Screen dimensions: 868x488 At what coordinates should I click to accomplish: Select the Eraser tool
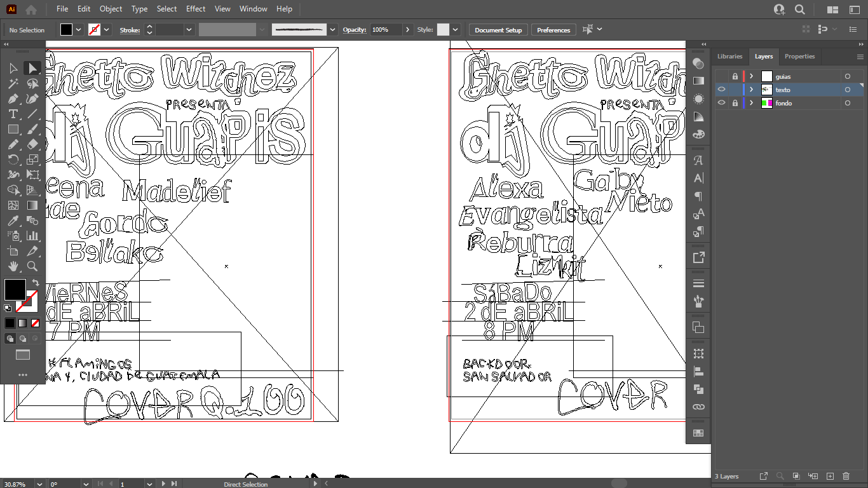coord(32,144)
